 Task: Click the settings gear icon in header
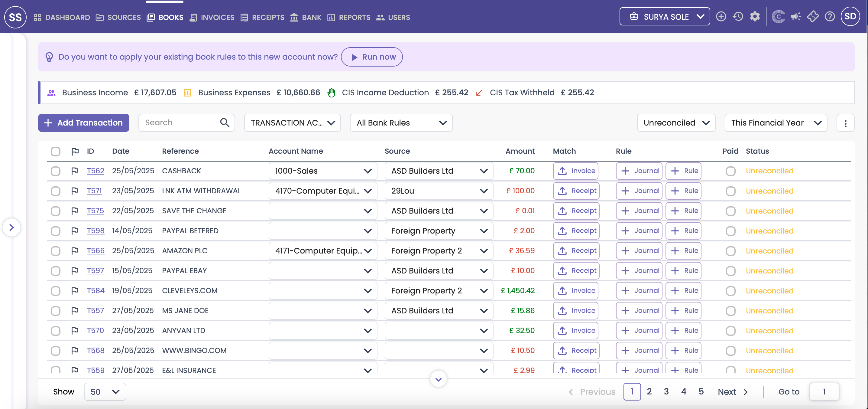pos(755,17)
